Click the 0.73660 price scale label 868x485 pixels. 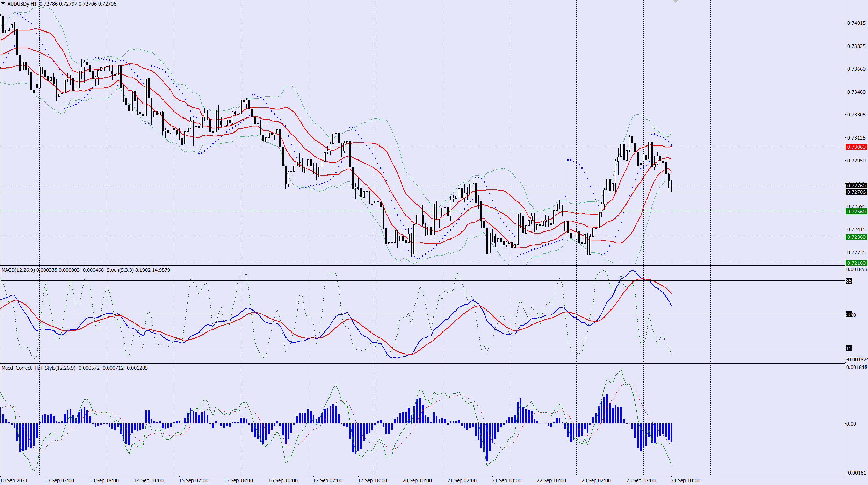(x=856, y=69)
